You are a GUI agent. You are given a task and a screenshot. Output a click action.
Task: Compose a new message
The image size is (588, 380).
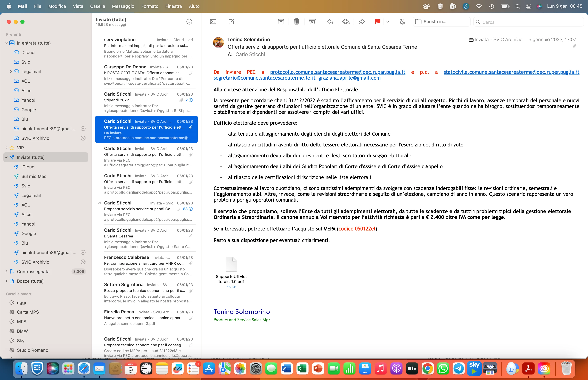tap(231, 22)
